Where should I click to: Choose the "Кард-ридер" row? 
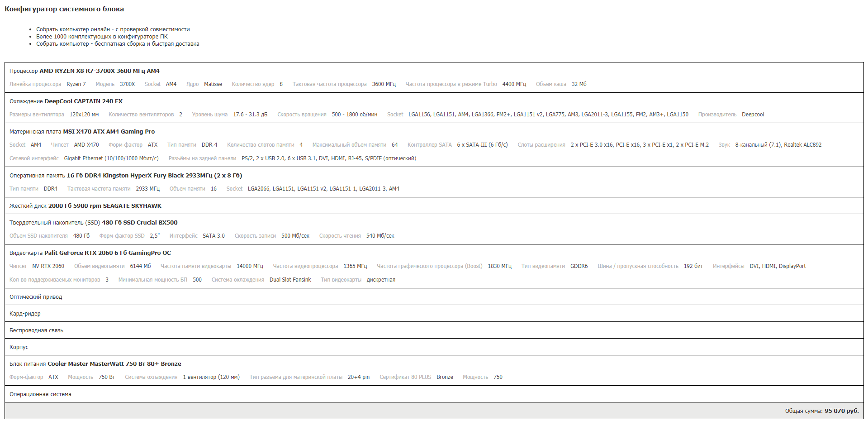click(x=434, y=313)
